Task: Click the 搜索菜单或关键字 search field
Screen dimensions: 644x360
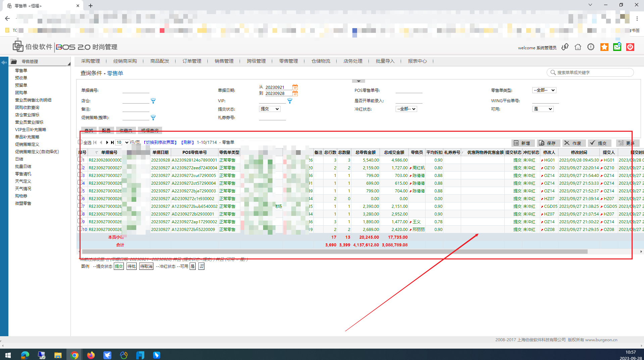Action: click(590, 72)
